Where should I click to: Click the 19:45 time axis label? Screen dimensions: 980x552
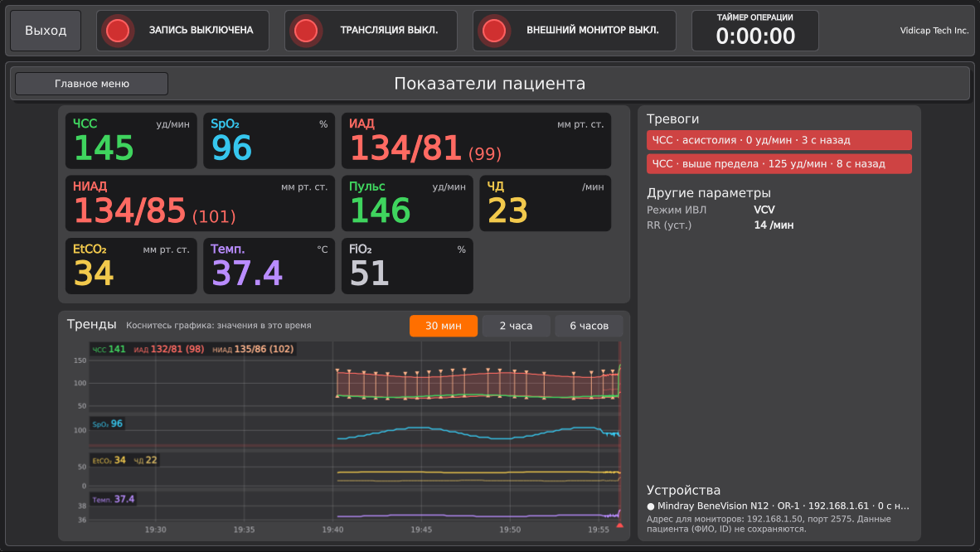click(x=420, y=530)
